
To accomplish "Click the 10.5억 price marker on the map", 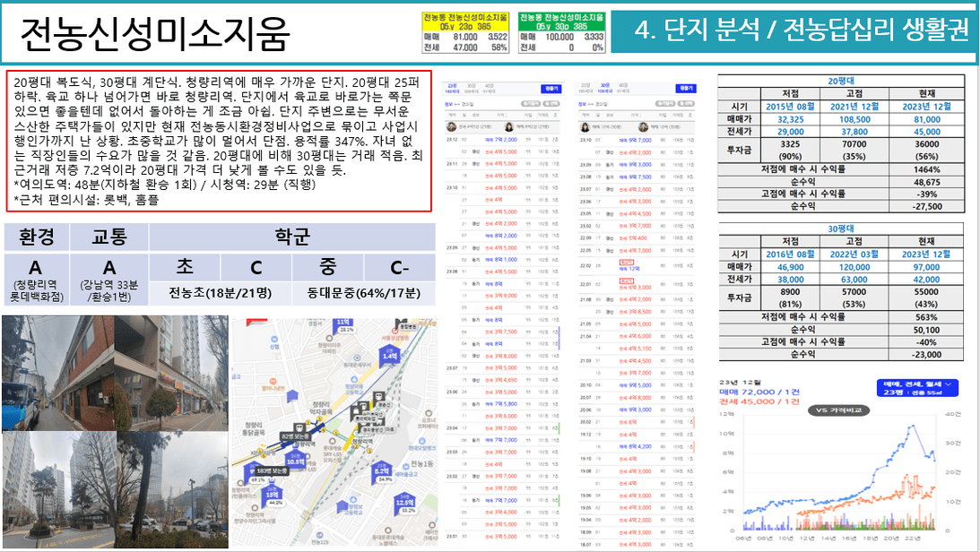I will [x=295, y=461].
